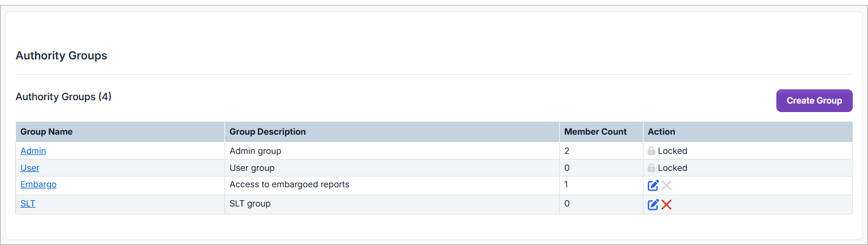The width and height of the screenshot is (868, 245).
Task: Click the 'Authority Groups (4)' count label
Action: click(x=63, y=97)
